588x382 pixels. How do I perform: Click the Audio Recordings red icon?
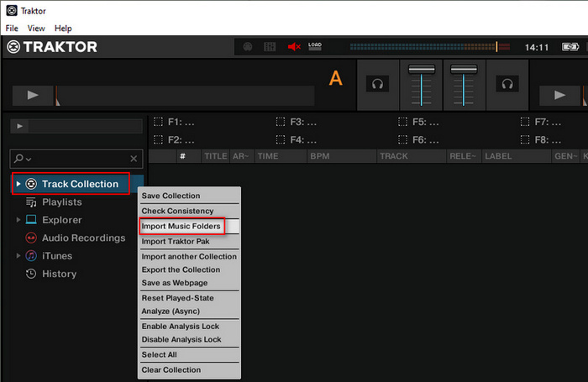[x=31, y=238]
